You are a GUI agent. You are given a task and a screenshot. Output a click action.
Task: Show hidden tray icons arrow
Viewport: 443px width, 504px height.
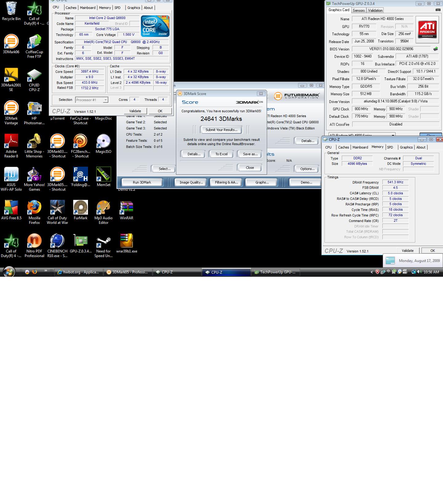click(x=372, y=272)
